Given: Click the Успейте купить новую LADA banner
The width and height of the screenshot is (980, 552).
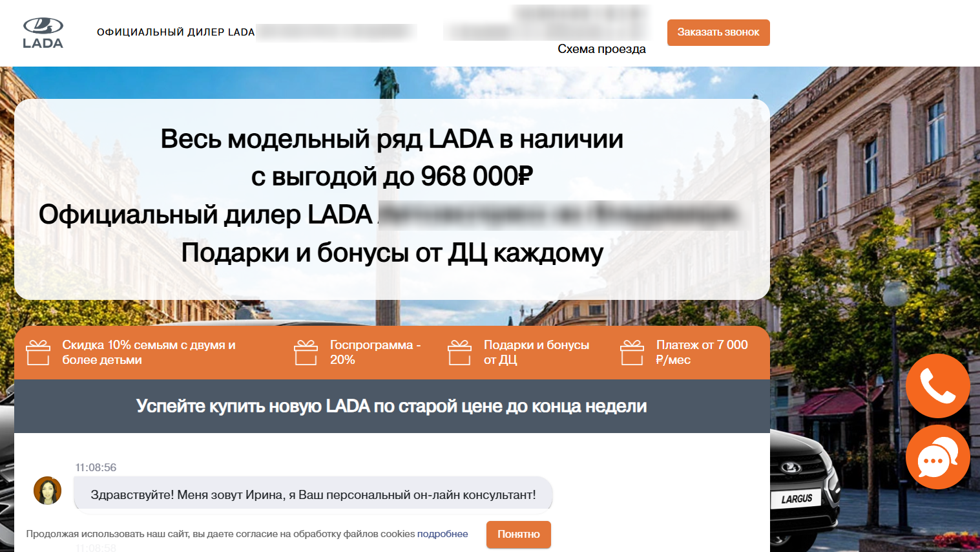Looking at the screenshot, I should (x=391, y=407).
